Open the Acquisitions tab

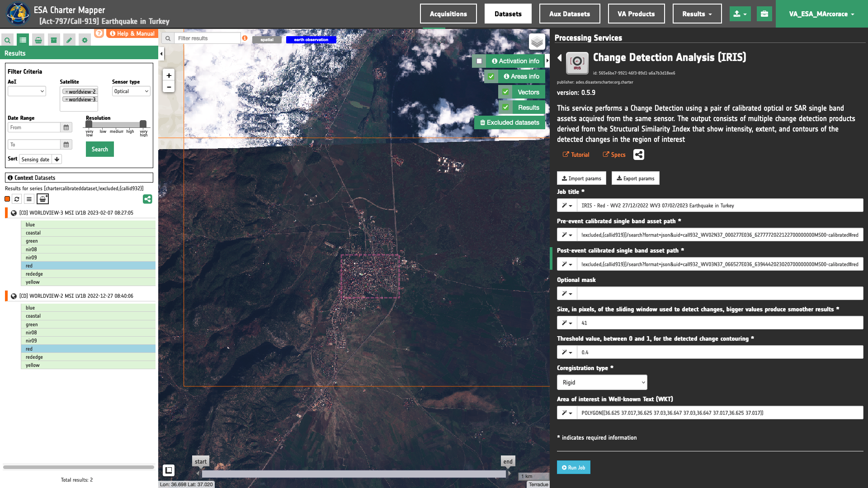click(x=448, y=14)
